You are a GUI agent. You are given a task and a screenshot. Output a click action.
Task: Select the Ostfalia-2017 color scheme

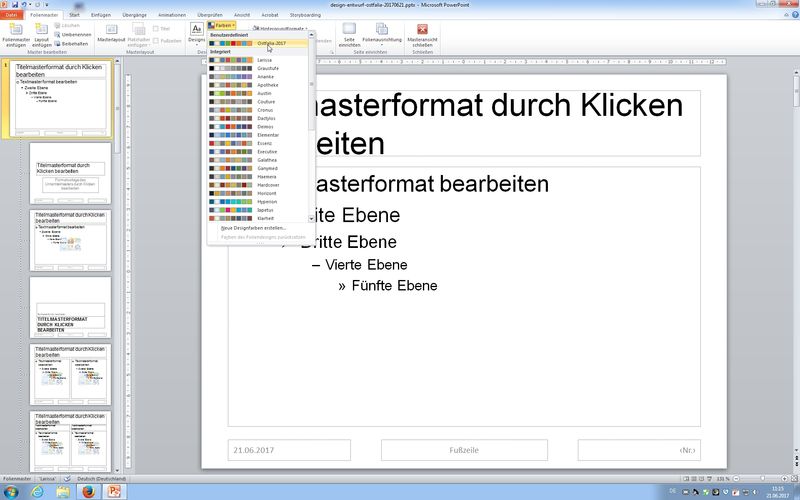265,43
